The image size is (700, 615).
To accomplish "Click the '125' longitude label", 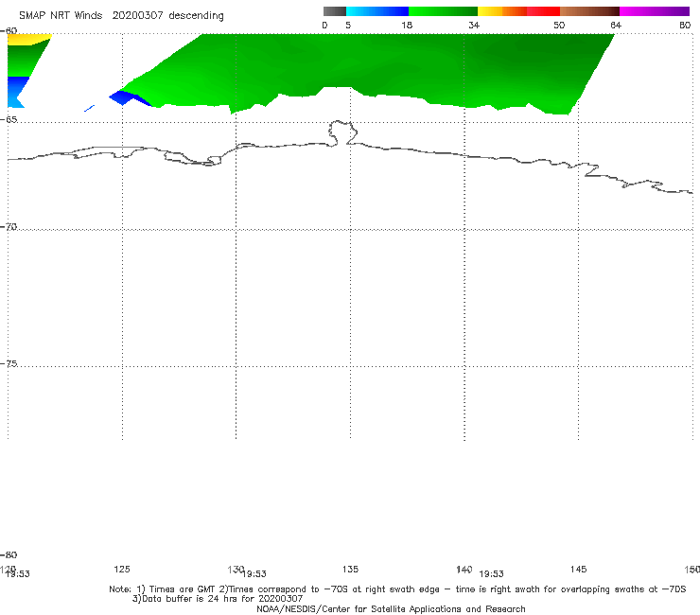I will click(122, 569).
